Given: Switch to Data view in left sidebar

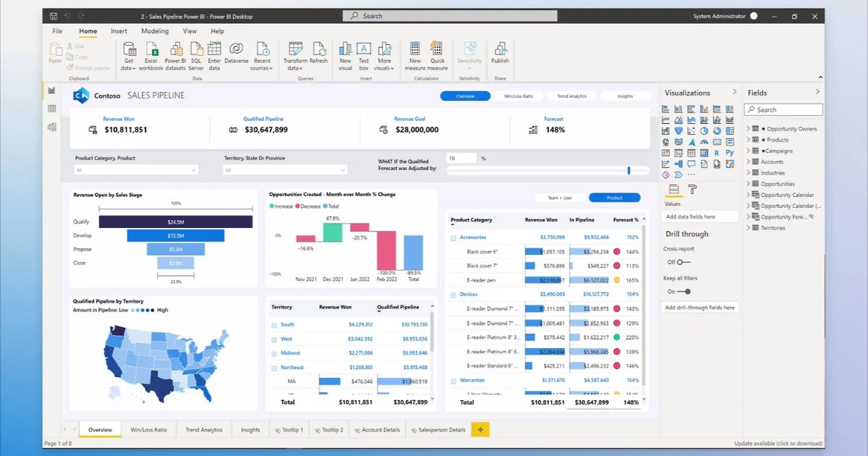Looking at the screenshot, I should (x=51, y=109).
